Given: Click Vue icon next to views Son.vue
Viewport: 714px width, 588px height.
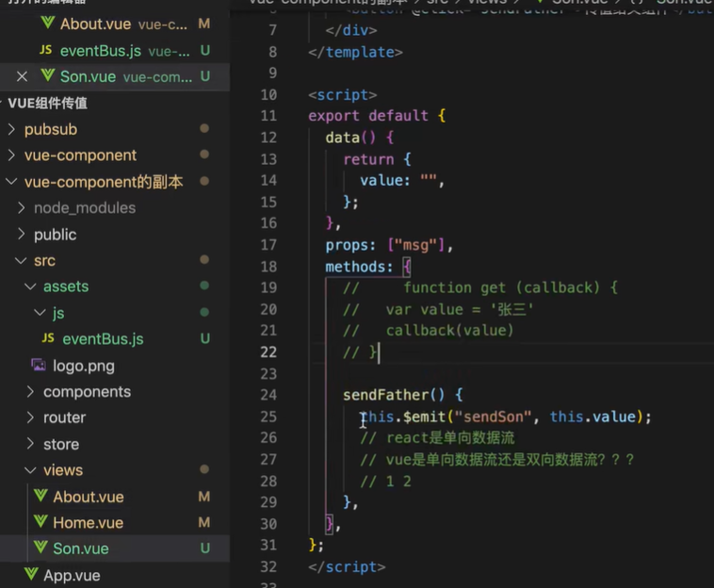Looking at the screenshot, I should 41,547.
